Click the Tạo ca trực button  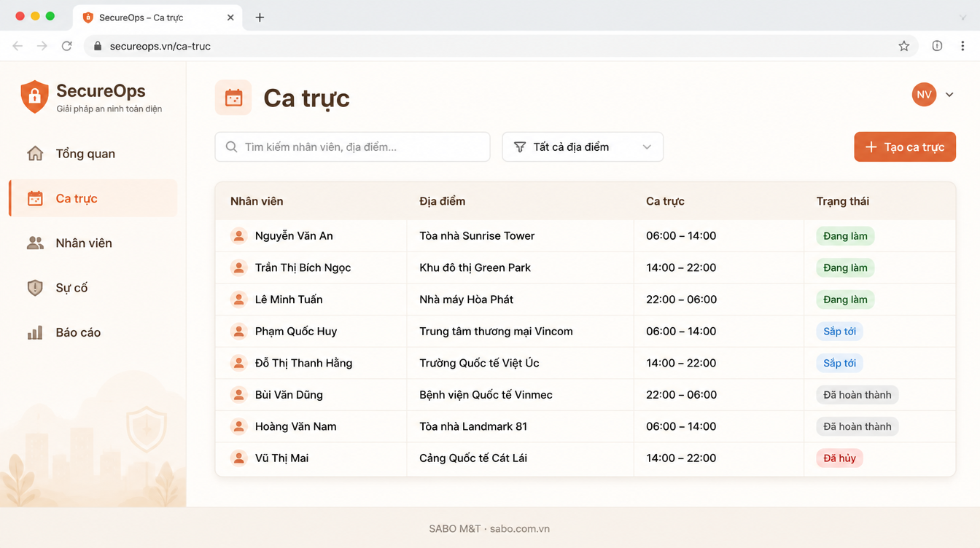tap(905, 147)
